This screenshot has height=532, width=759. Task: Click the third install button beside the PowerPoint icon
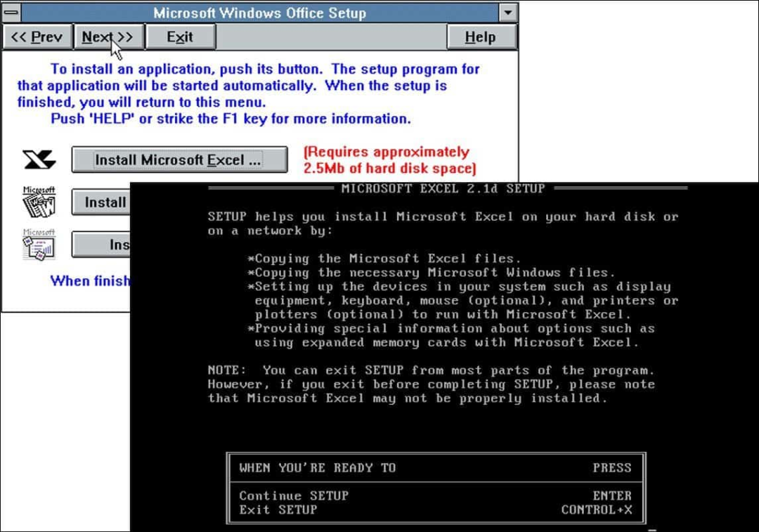(101, 245)
